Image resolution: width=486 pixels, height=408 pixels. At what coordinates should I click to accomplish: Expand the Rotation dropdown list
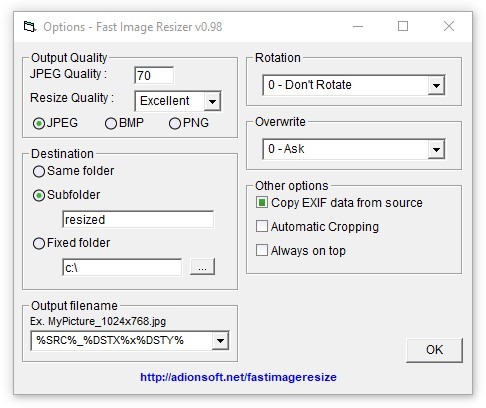[x=436, y=85]
